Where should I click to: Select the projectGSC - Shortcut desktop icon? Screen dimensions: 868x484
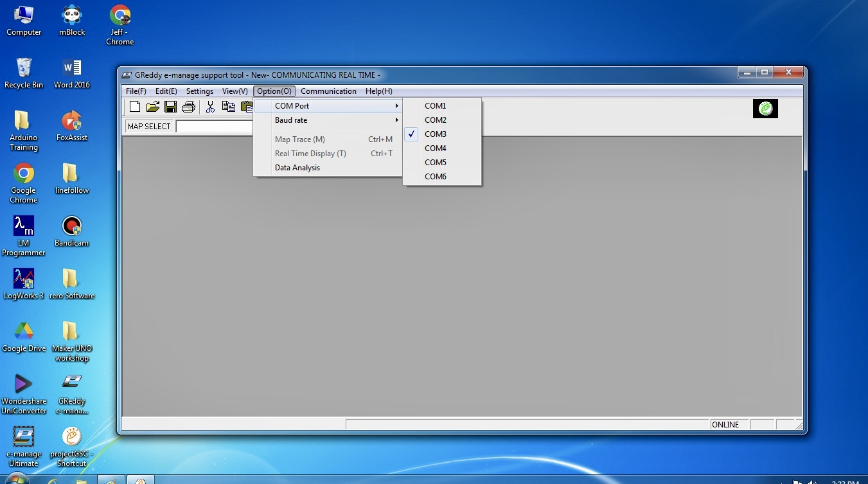(72, 447)
